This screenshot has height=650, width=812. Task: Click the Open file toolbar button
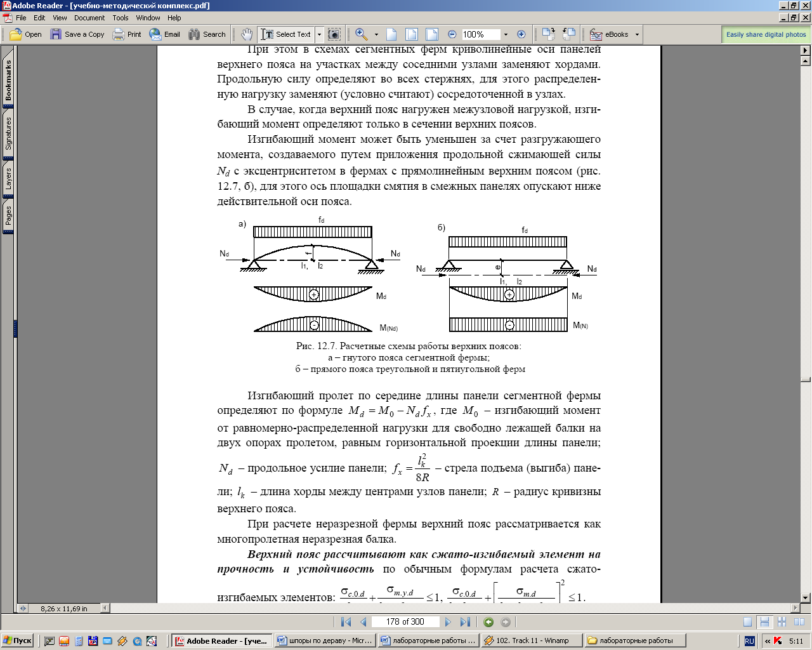click(x=25, y=34)
